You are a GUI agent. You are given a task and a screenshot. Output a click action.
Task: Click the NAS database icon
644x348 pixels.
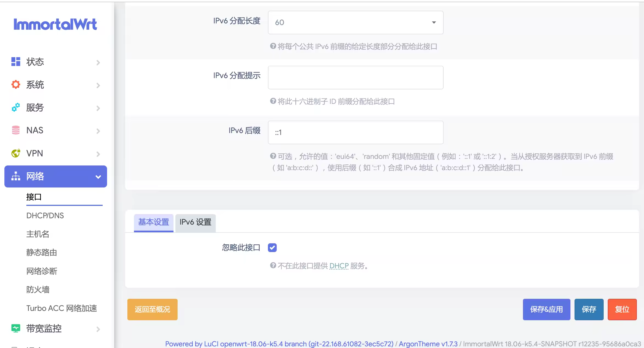tap(16, 130)
